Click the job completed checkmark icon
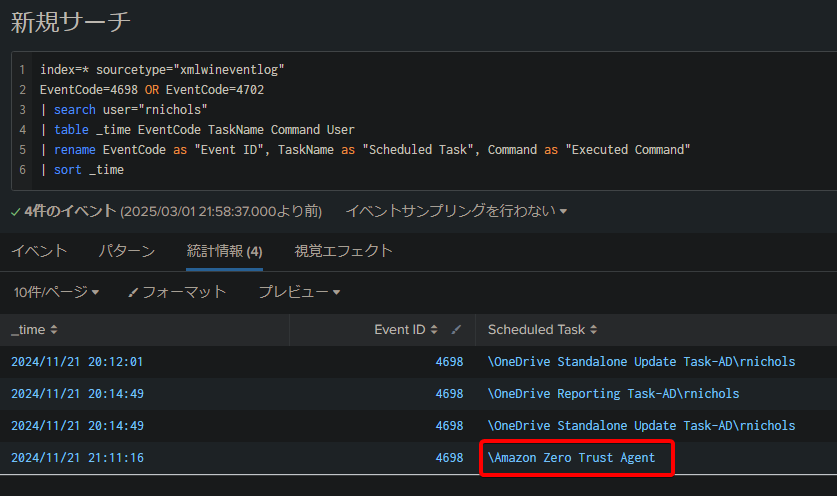This screenshot has width=837, height=496. [16, 212]
